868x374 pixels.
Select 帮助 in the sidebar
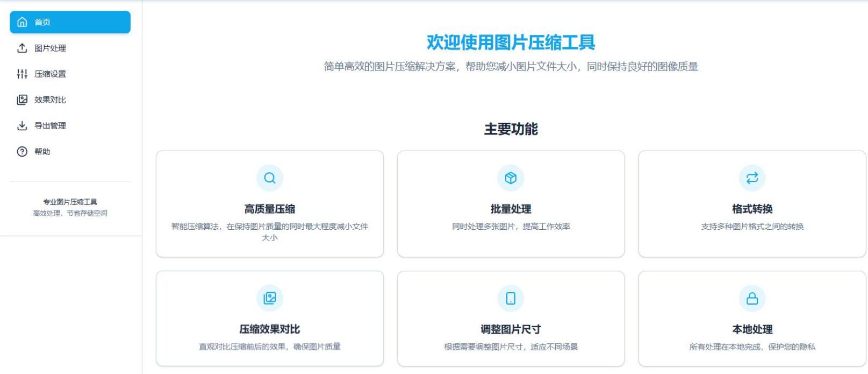pyautogui.click(x=70, y=151)
